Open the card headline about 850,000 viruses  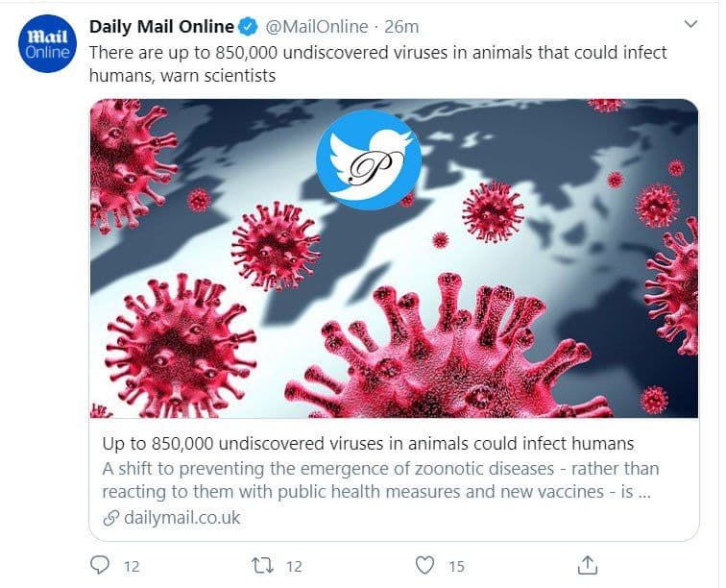click(x=368, y=444)
